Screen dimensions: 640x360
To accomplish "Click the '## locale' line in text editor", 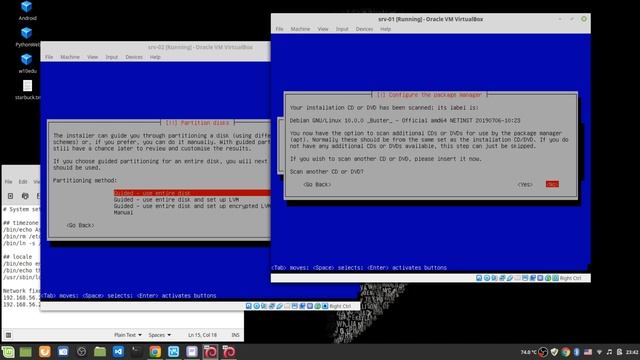I will coord(18,257).
